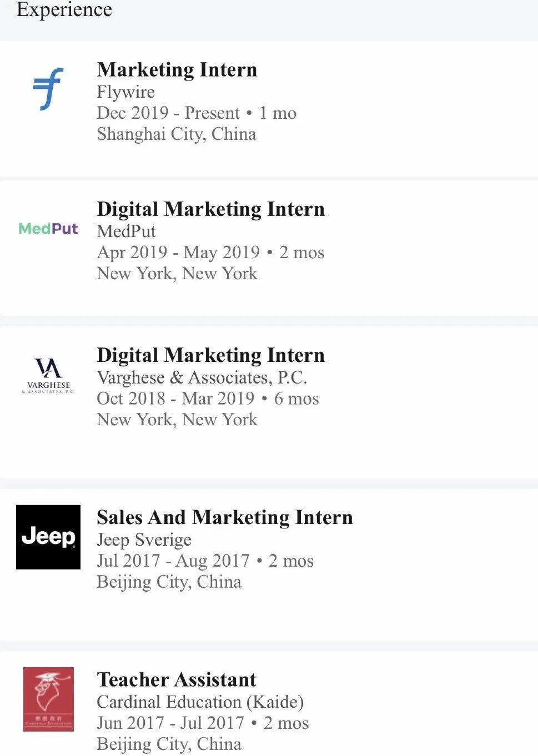538x756 pixels.
Task: Open the Teacher Assistant title
Action: coord(177,679)
